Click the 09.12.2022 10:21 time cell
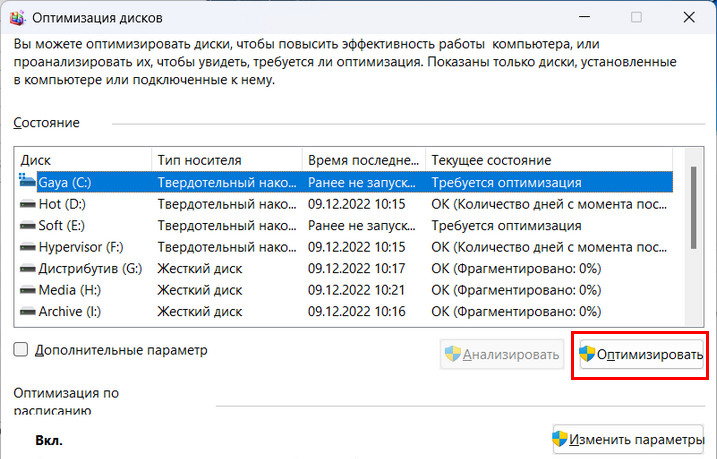The width and height of the screenshot is (717, 459). coord(356,290)
